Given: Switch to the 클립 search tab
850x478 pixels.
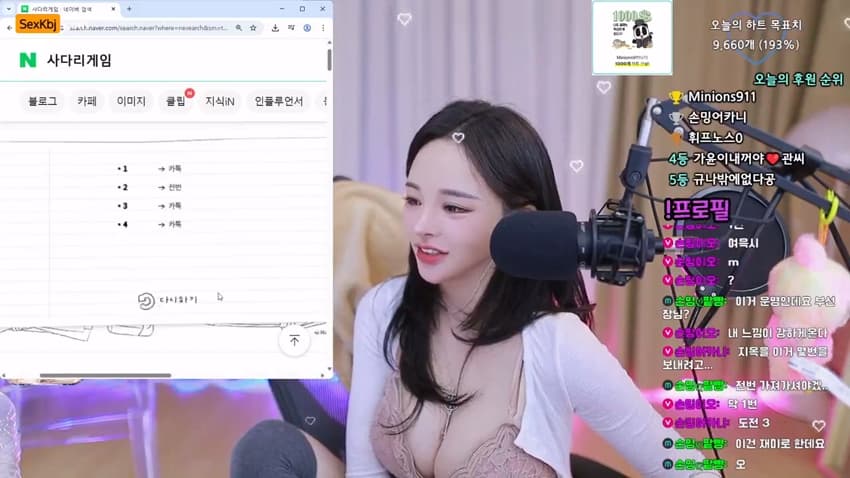Looking at the screenshot, I should [x=176, y=101].
